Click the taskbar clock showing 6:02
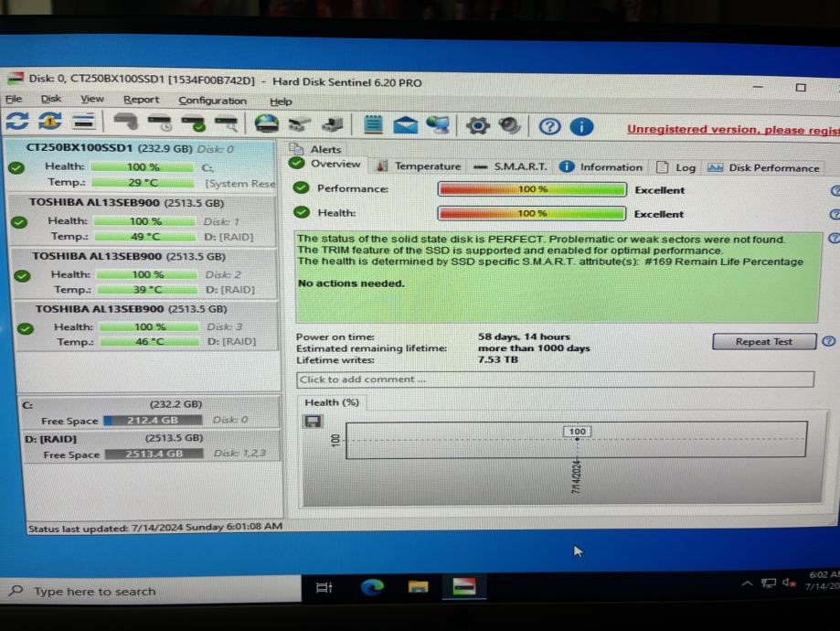Image resolution: width=840 pixels, height=631 pixels. point(823,581)
